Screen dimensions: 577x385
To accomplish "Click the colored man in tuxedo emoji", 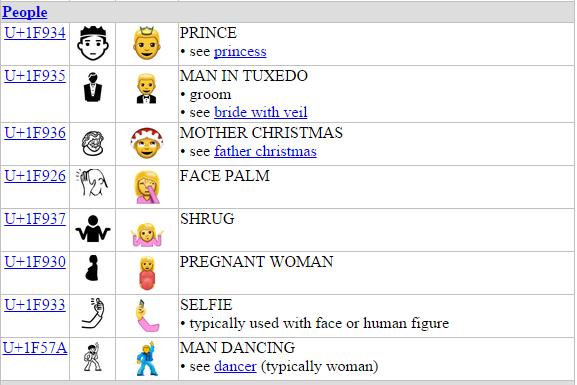I will tap(146, 89).
